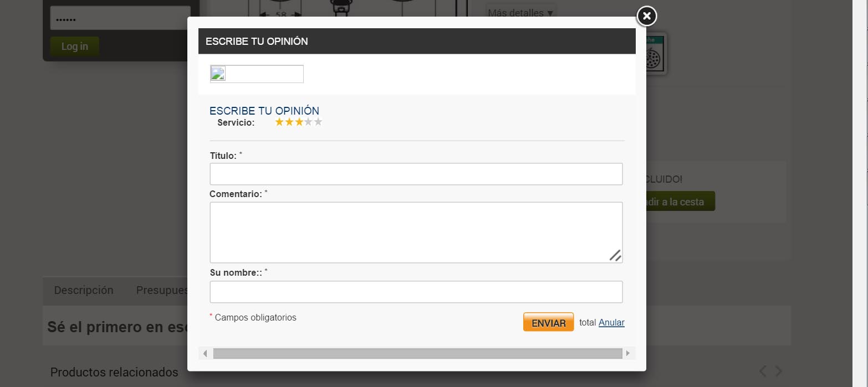The image size is (868, 387).
Task: Click the broken image placeholder
Action: [257, 74]
